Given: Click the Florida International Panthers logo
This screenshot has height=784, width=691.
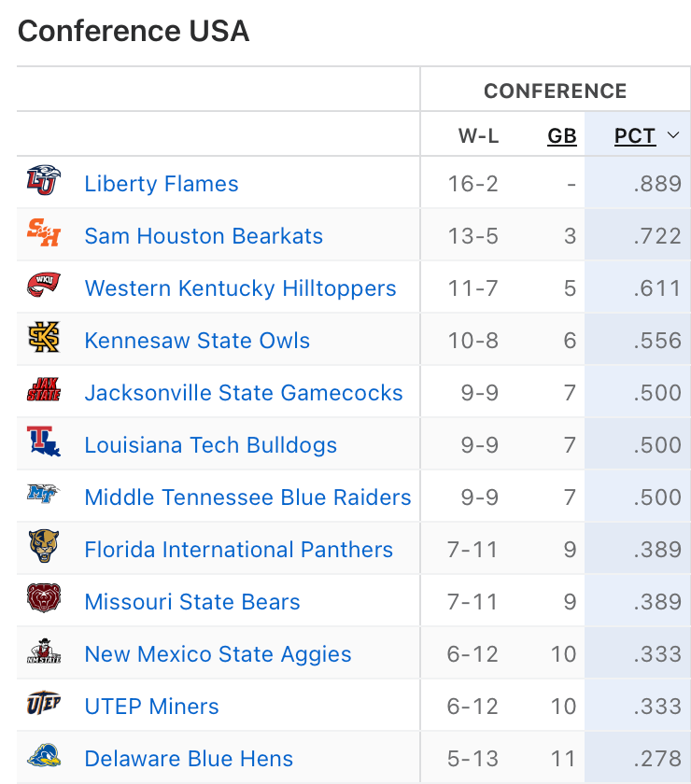Looking at the screenshot, I should click(x=43, y=547).
